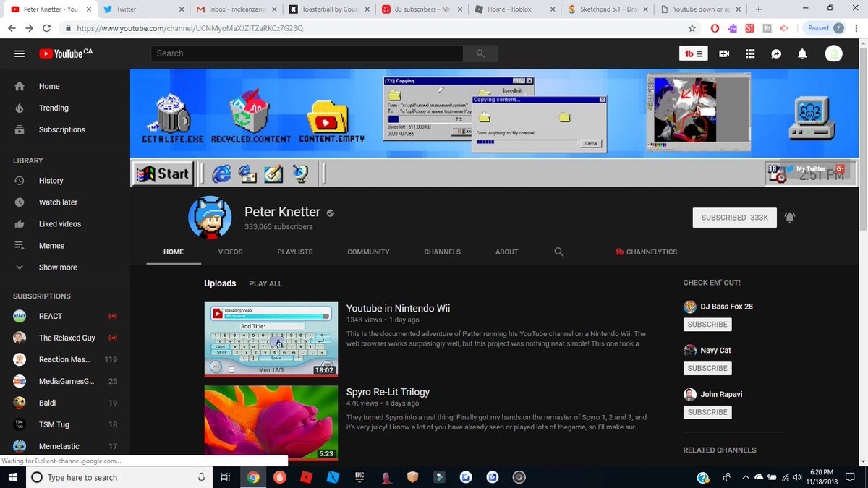Click the YouTube search input field

307,53
